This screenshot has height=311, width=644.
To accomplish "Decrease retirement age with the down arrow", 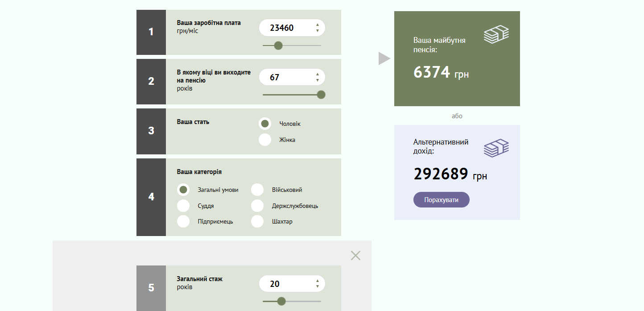I will pos(317,80).
